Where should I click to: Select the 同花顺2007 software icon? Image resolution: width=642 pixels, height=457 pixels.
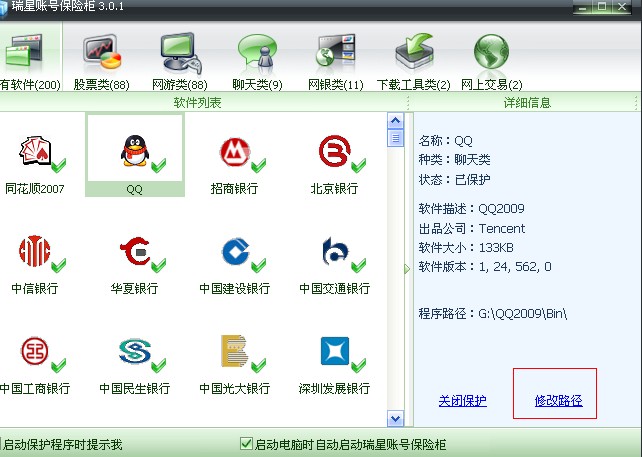tap(35, 152)
